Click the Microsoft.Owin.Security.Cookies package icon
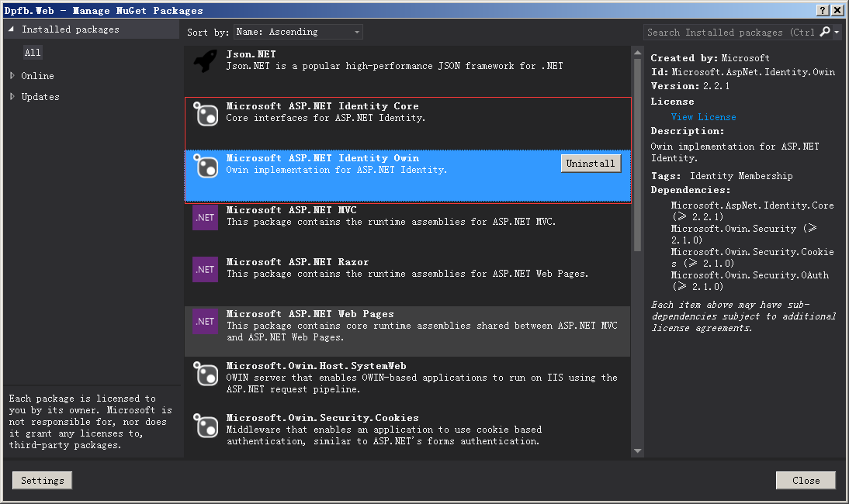 point(205,425)
